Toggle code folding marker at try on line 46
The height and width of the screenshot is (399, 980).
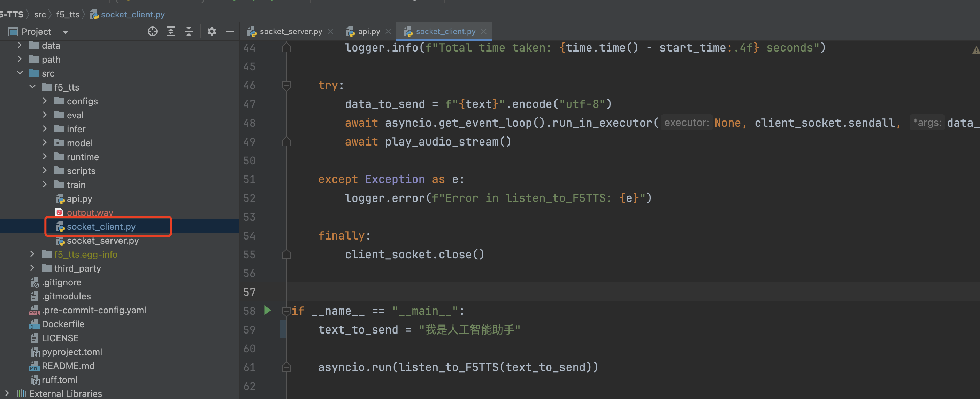tap(286, 86)
